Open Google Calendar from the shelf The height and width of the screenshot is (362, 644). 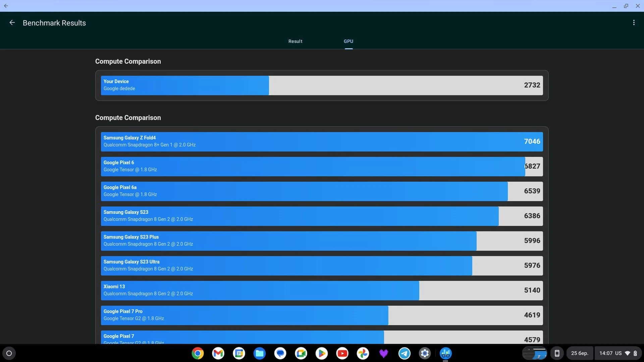tap(239, 353)
